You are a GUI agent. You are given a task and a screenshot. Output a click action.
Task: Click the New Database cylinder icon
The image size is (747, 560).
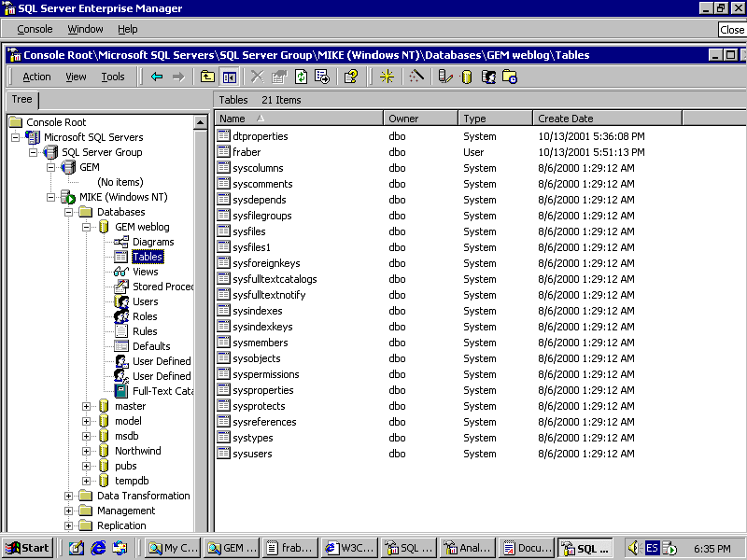pyautogui.click(x=467, y=77)
